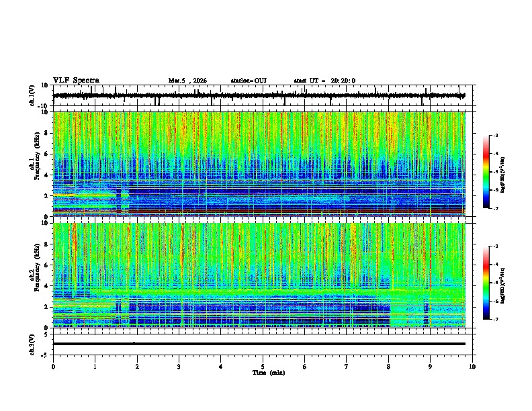Image resolution: width=532 pixels, height=411 pixels.
Task: Click the ch.1 colorbar log(PSD) label
Action: (x=503, y=175)
